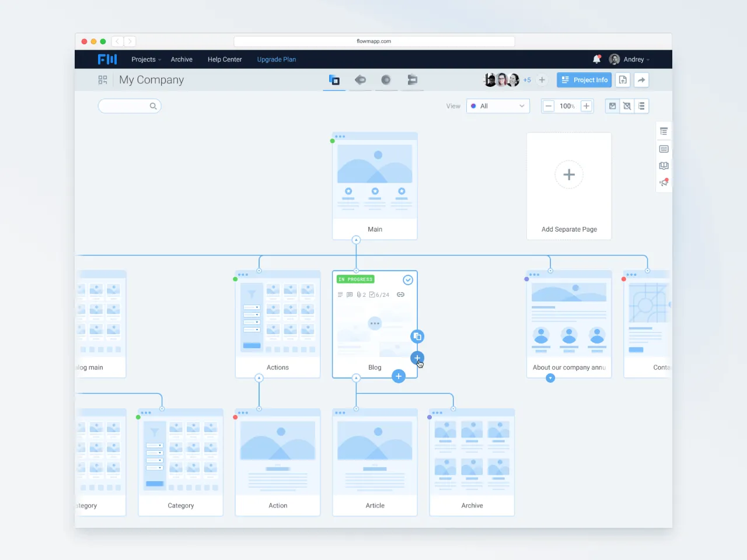Open the Help Center menu

[x=225, y=59]
